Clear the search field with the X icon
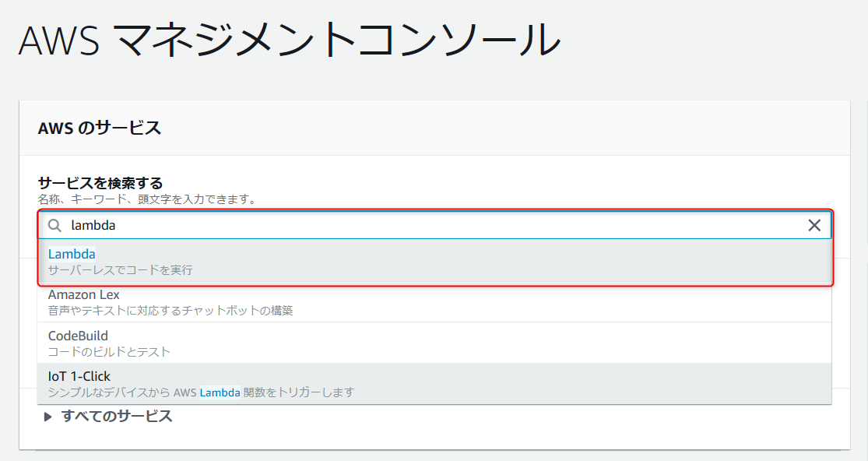868x461 pixels. [x=814, y=226]
